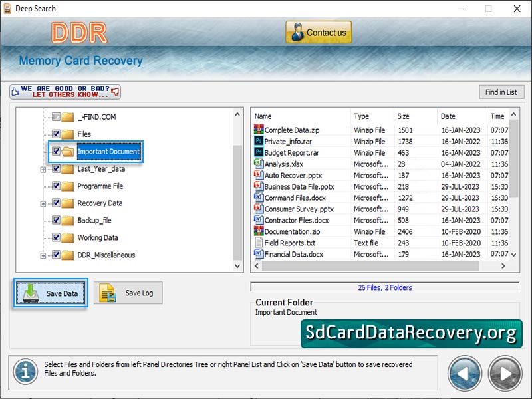Click the Word icon beside Command Files.docx
This screenshot has height=399, width=532.
(x=259, y=198)
